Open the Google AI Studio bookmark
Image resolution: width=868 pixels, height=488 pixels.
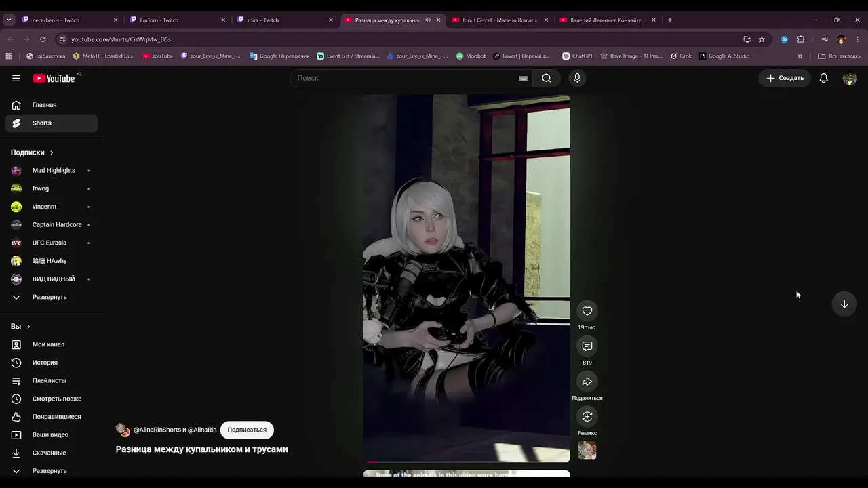(x=724, y=56)
